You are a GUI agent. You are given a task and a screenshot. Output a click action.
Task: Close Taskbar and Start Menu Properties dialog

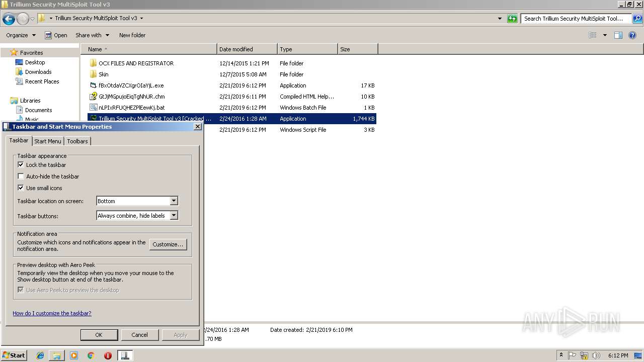pyautogui.click(x=197, y=127)
